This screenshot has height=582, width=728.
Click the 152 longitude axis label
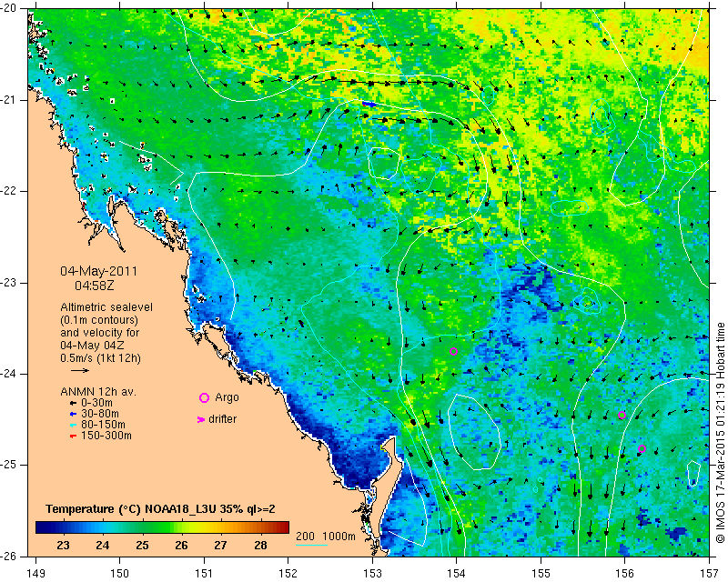[x=288, y=574]
